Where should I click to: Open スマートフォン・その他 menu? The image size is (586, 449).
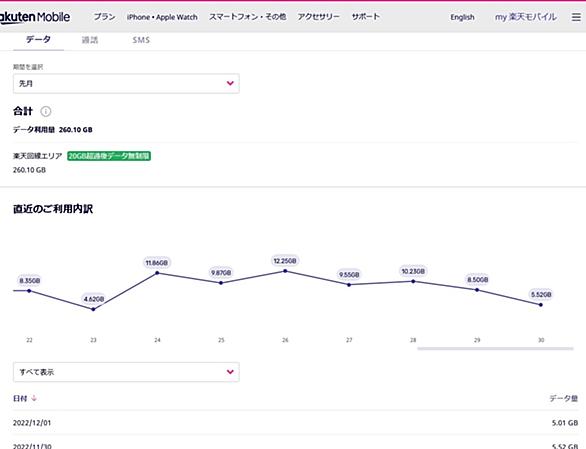pyautogui.click(x=247, y=17)
